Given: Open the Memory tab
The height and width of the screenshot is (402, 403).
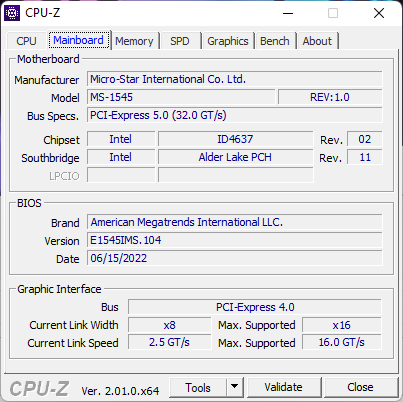Looking at the screenshot, I should pyautogui.click(x=134, y=41).
